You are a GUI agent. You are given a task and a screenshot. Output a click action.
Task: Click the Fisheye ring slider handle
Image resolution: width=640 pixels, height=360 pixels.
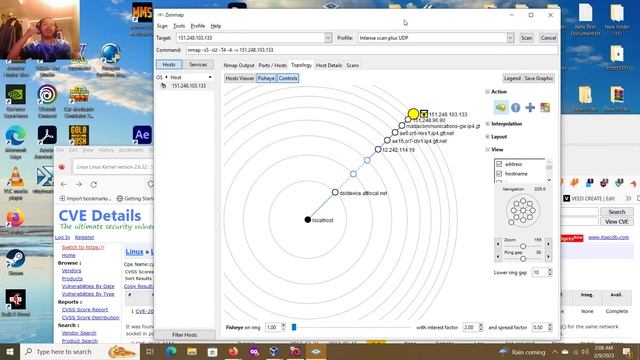pyautogui.click(x=293, y=327)
